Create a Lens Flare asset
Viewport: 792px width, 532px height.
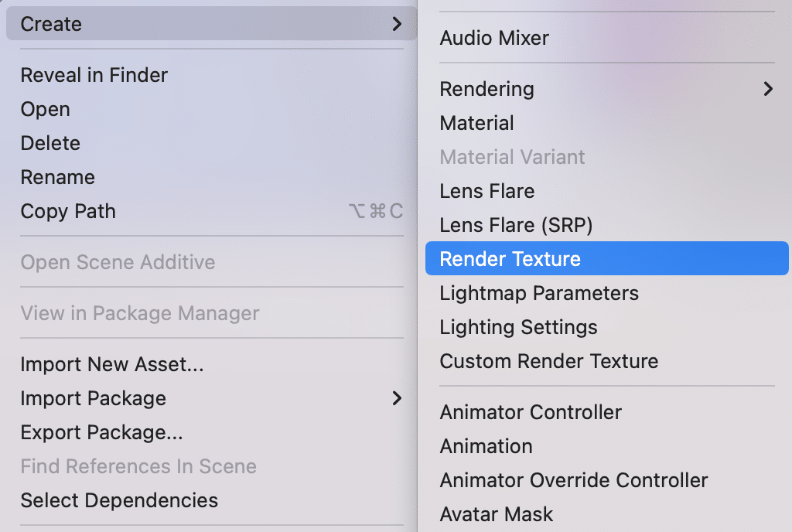[x=487, y=191]
